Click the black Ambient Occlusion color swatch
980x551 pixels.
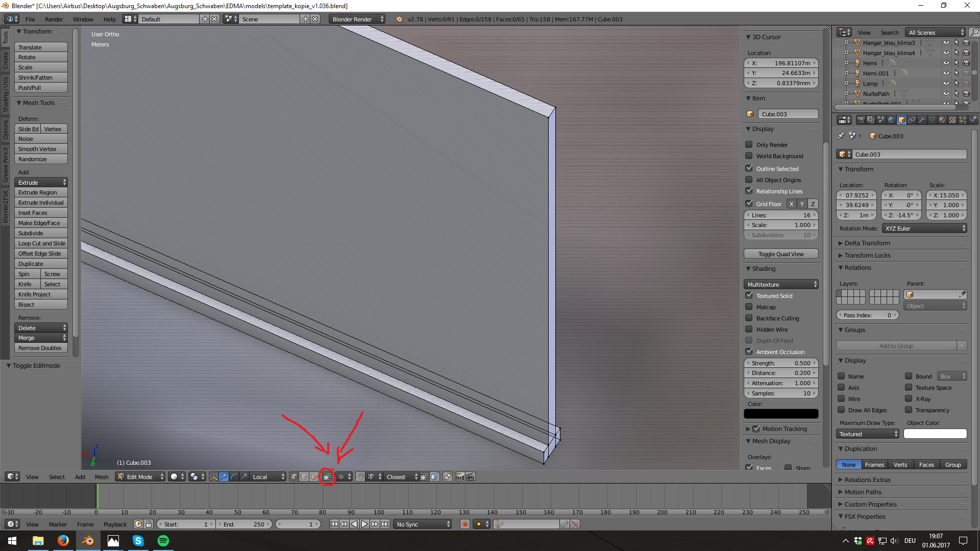(x=781, y=414)
